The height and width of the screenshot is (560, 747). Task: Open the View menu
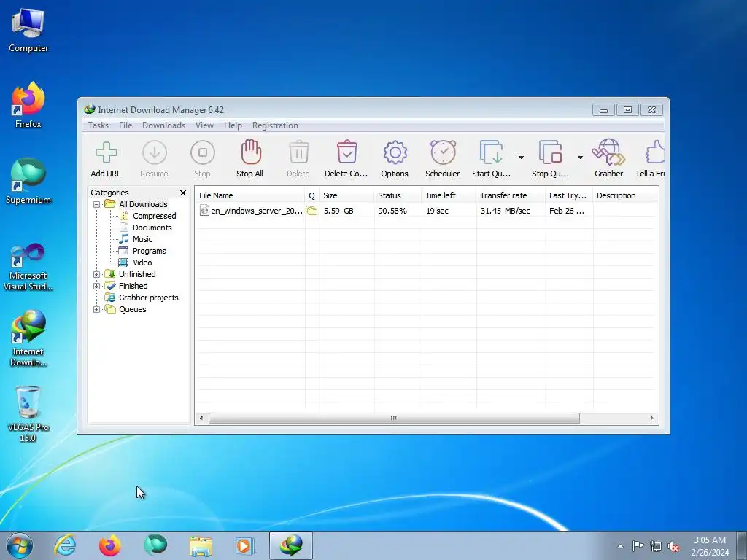click(204, 125)
